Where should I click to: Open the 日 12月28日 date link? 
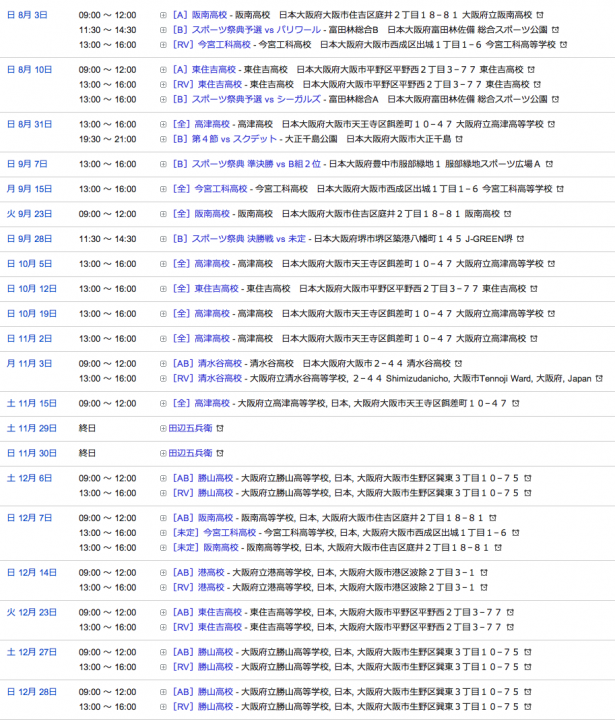[32, 692]
